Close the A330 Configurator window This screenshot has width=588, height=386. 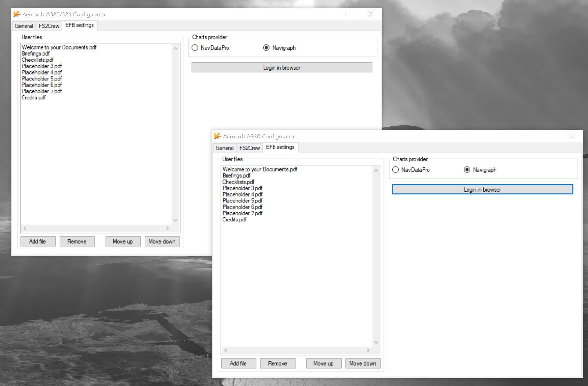click(571, 136)
